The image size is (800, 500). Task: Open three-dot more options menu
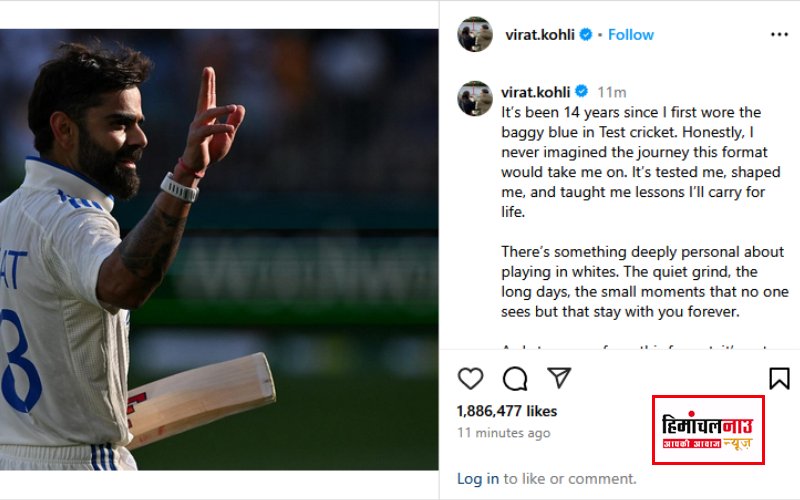pyautogui.click(x=779, y=34)
